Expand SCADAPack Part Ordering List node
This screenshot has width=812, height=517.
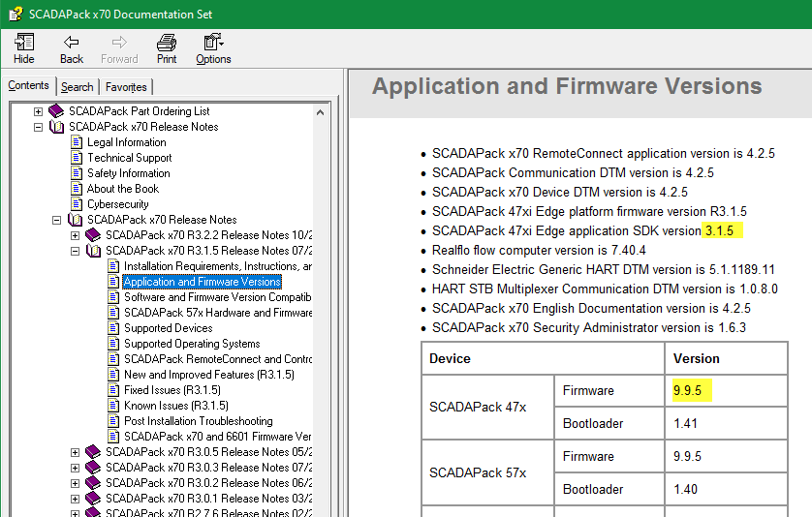tap(39, 111)
